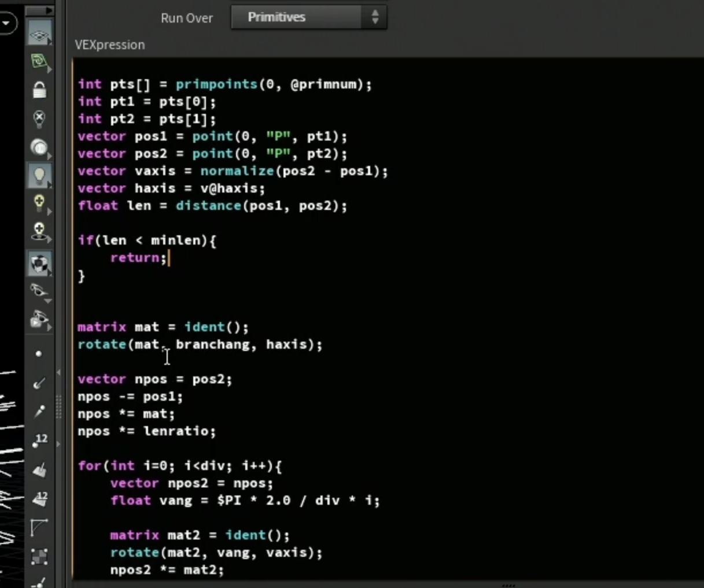Click the eye with play ghost-objects icon
This screenshot has width=704, height=588.
point(39,320)
